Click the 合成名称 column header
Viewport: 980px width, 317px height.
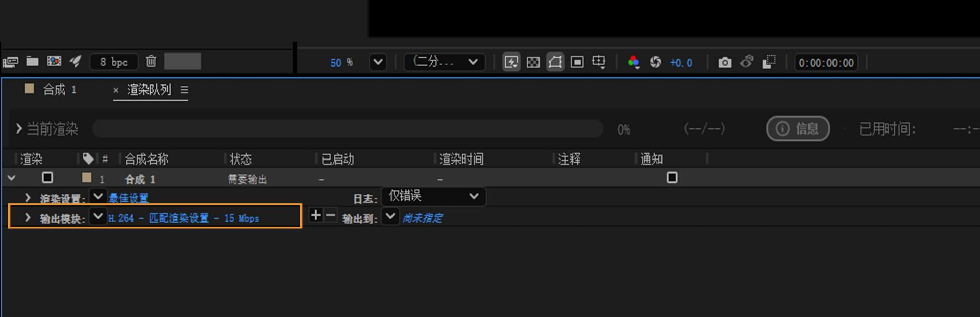pyautogui.click(x=146, y=159)
